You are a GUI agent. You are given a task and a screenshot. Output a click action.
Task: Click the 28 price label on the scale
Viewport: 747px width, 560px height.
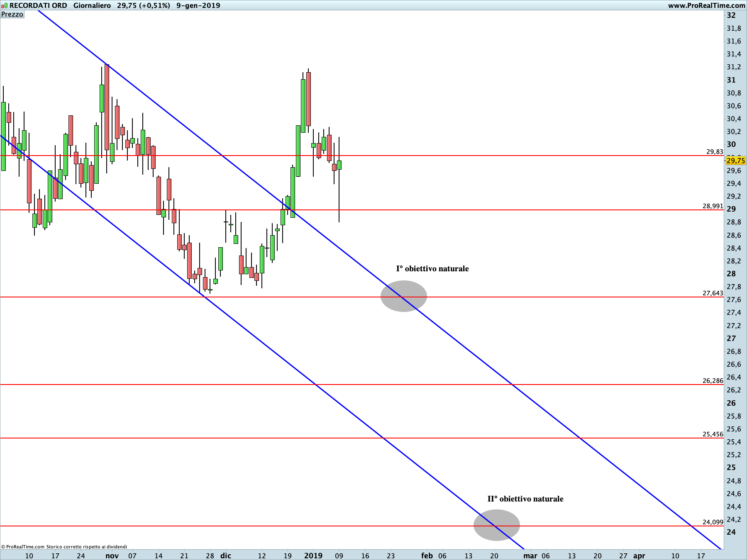point(731,274)
